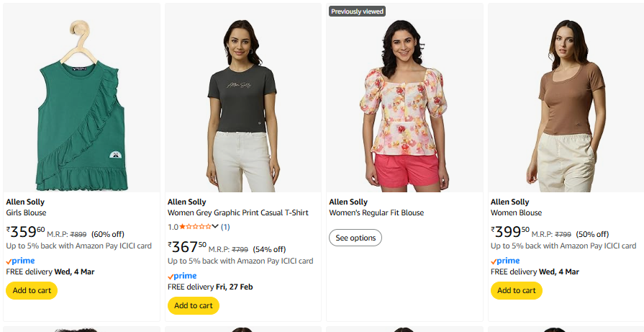Open the 1.0 star rating icons
The image size is (644, 332).
(x=194, y=227)
